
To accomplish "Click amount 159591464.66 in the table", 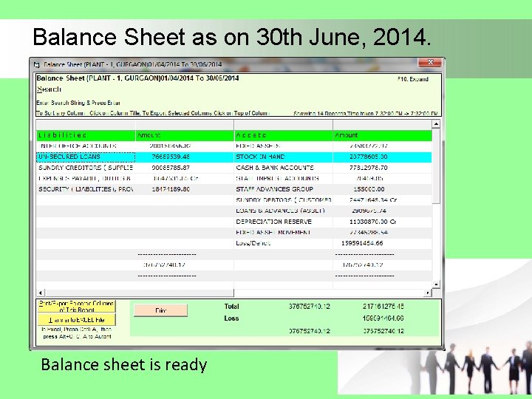I will click(x=362, y=243).
